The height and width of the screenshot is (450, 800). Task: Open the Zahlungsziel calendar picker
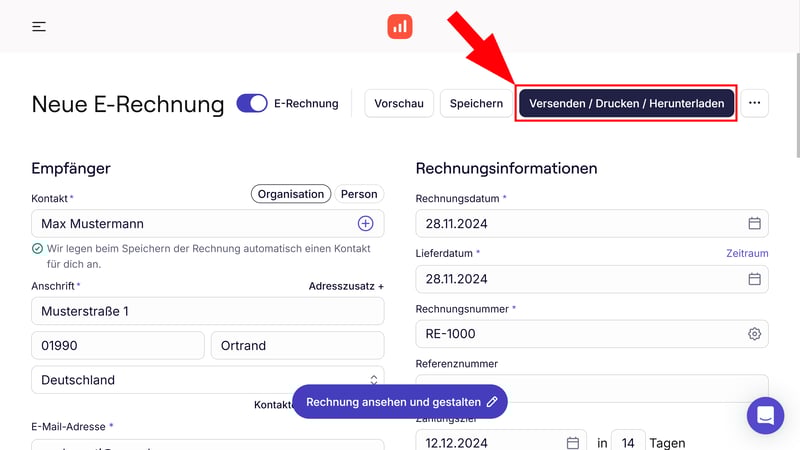point(573,443)
